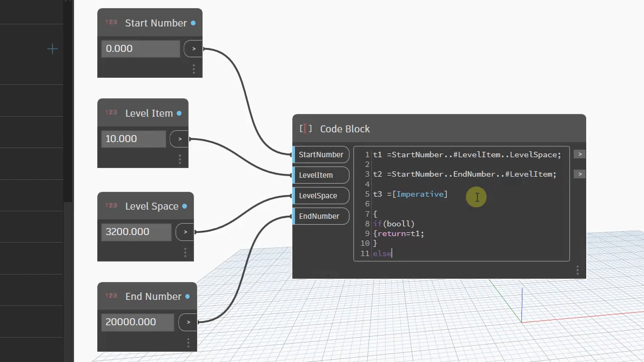Click the blue status dot on Level Item
644x362 pixels.
[179, 113]
